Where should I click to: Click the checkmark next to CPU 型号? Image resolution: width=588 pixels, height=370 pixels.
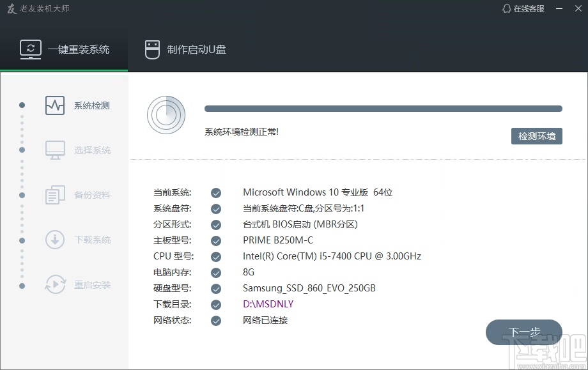click(216, 256)
